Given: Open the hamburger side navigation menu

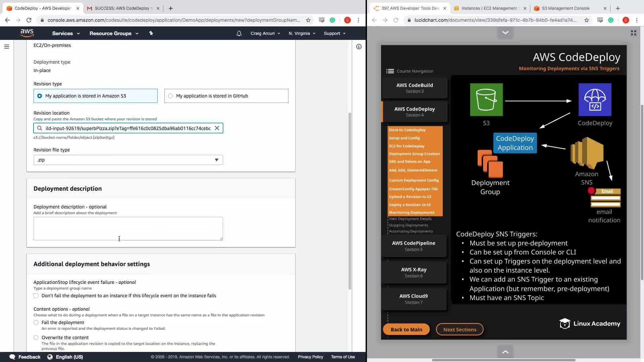Looking at the screenshot, I should point(7,47).
